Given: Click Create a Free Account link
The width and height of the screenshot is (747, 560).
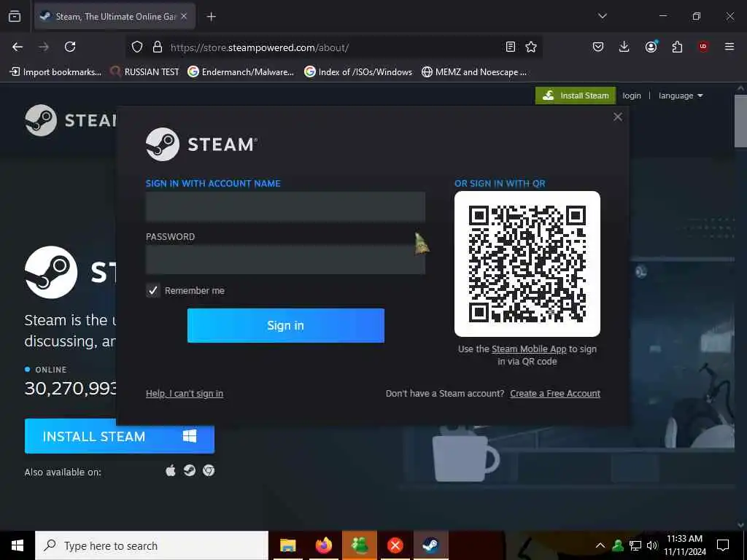Looking at the screenshot, I should [x=555, y=393].
